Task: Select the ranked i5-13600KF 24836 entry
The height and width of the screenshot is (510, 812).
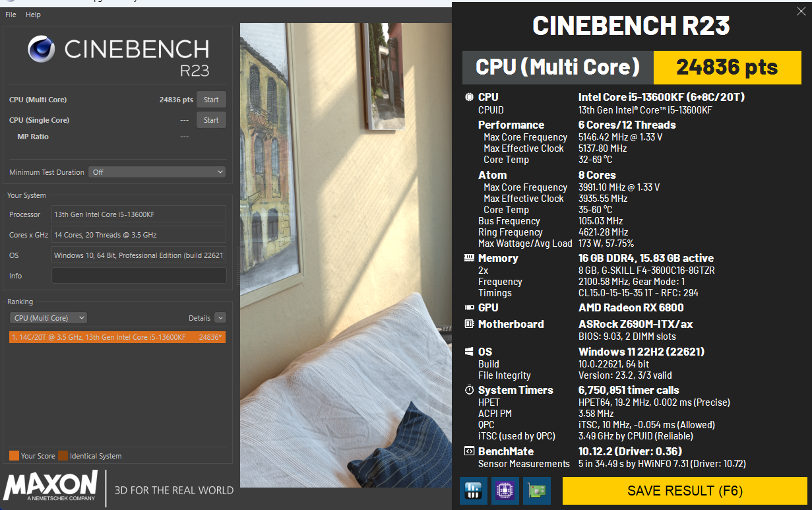Action: (x=117, y=337)
